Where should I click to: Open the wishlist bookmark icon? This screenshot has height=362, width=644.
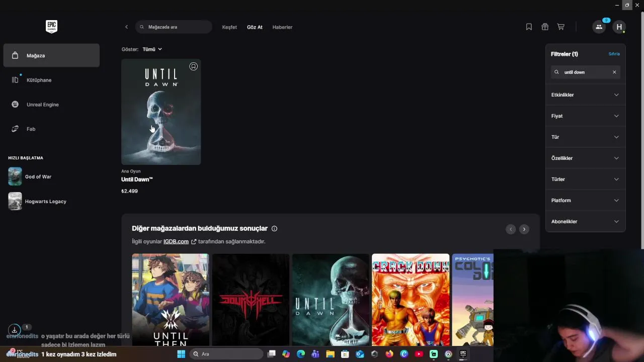(x=529, y=27)
